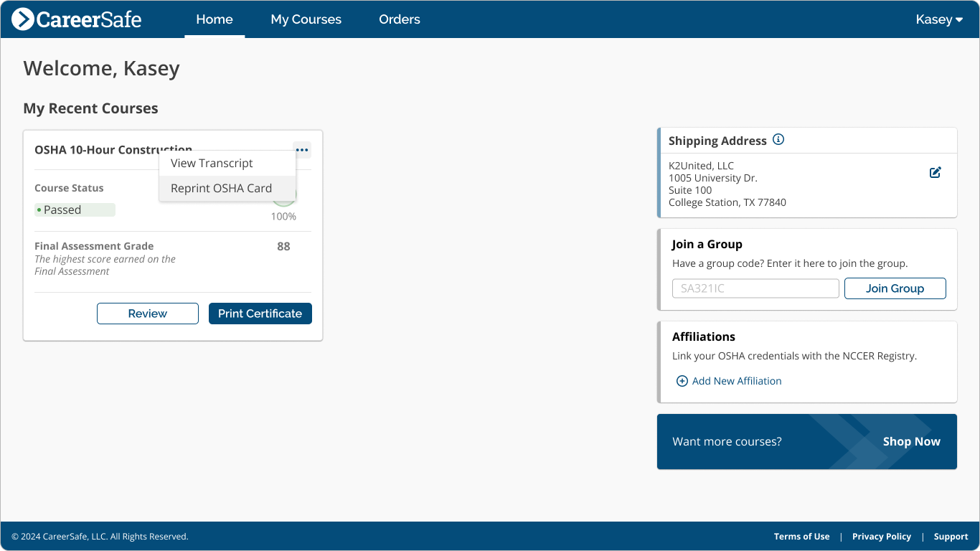Click Shop Now for more courses
980x551 pixels.
coord(911,441)
